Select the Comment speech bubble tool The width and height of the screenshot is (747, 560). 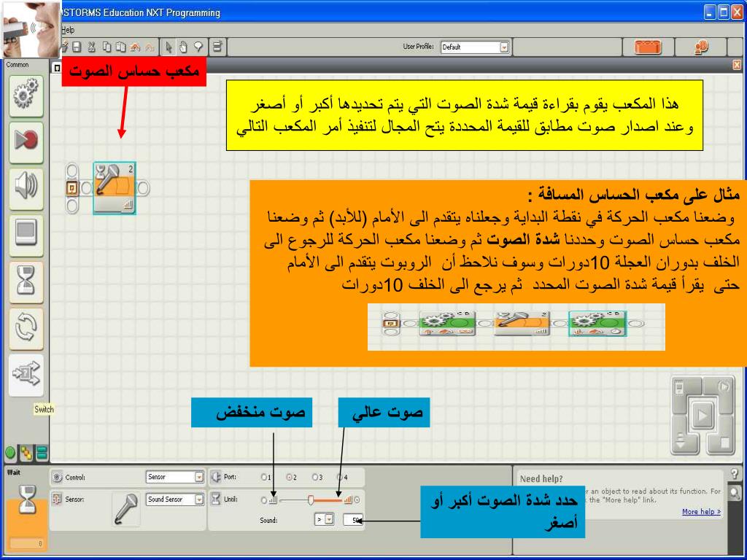(198, 47)
